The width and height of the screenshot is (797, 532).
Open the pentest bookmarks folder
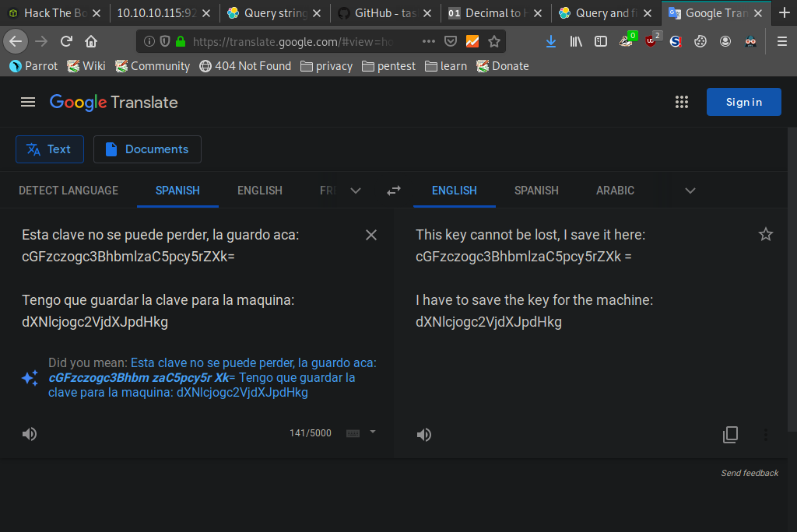[x=389, y=66]
